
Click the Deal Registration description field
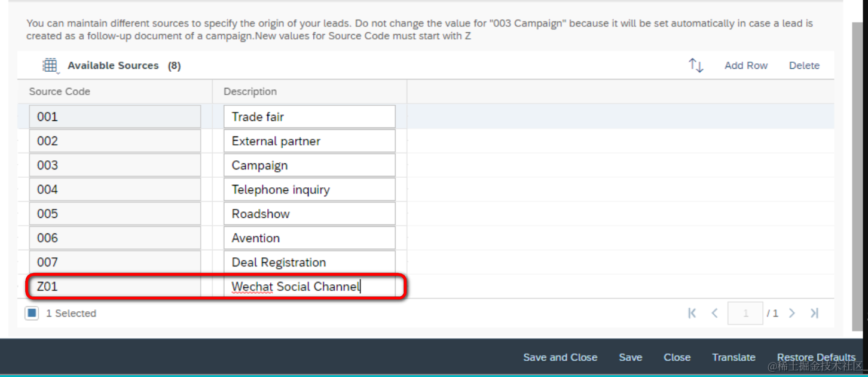pos(310,262)
